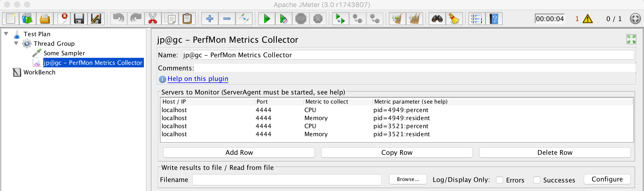Click the CPU cell for pid=3521:percent
This screenshot has height=191, width=644.
338,126
